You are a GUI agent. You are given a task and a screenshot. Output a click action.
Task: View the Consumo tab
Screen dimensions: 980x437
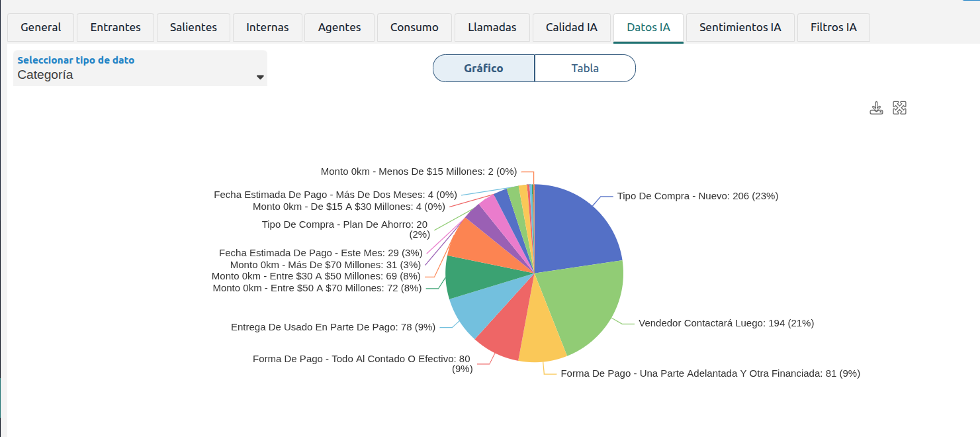(x=414, y=27)
